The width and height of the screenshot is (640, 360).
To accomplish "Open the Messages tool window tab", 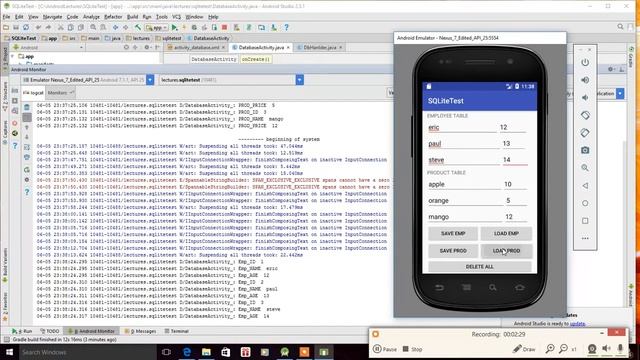I will click(x=140, y=331).
